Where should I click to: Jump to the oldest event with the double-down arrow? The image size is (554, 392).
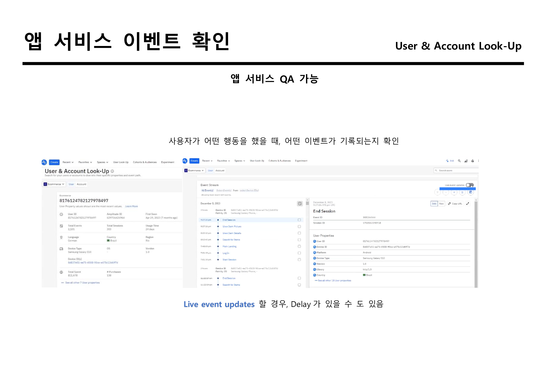(462, 192)
